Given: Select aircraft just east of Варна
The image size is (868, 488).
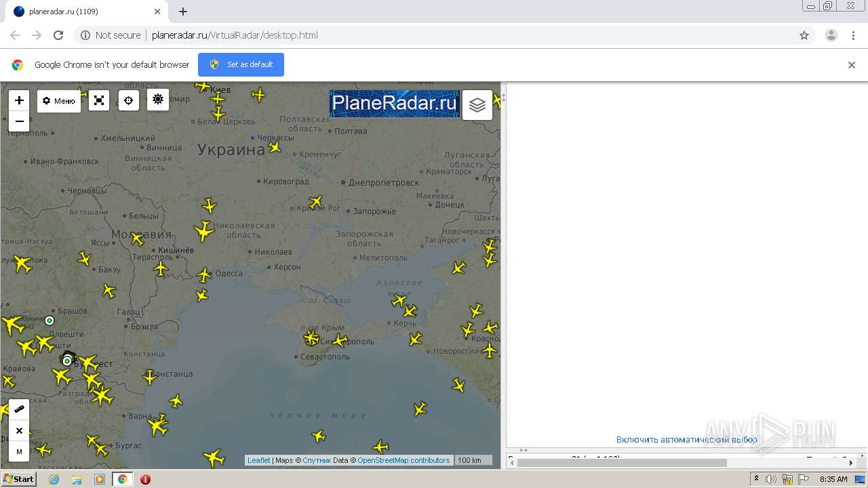Looking at the screenshot, I should (157, 426).
